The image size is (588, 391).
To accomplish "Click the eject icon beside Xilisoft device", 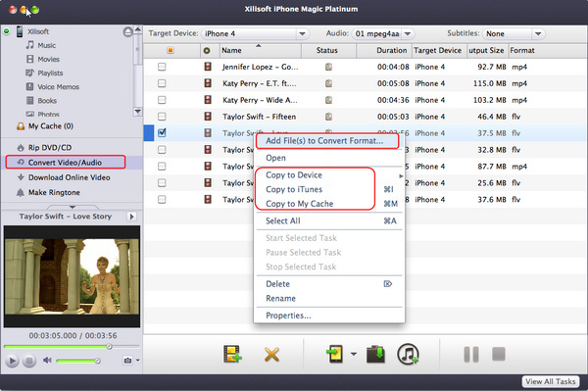I will [x=127, y=32].
